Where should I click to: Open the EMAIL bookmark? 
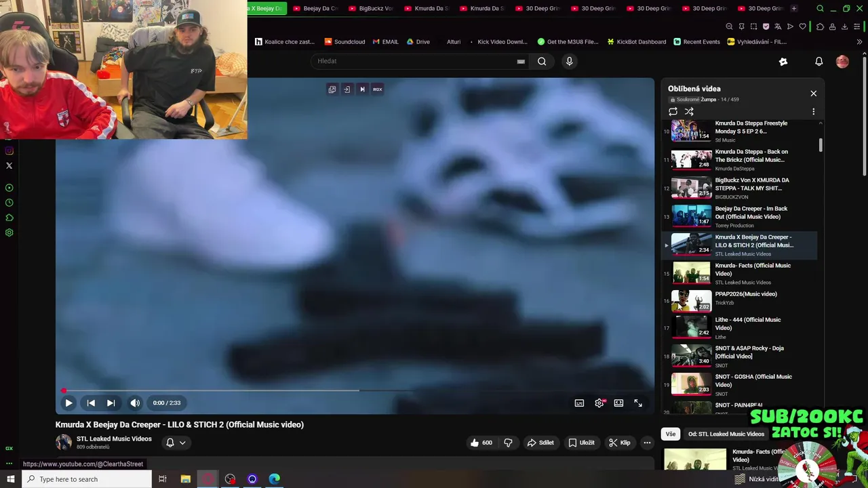[385, 42]
